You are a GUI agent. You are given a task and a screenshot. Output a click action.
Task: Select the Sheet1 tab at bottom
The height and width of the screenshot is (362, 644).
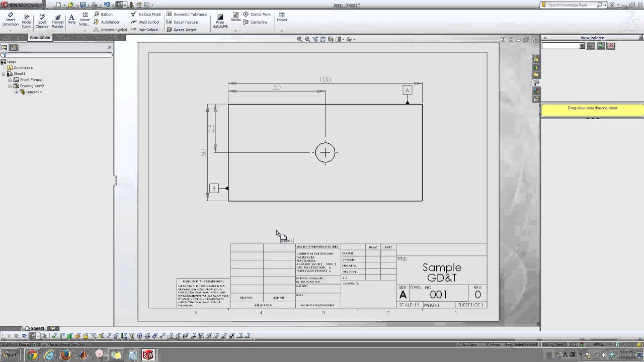click(37, 328)
